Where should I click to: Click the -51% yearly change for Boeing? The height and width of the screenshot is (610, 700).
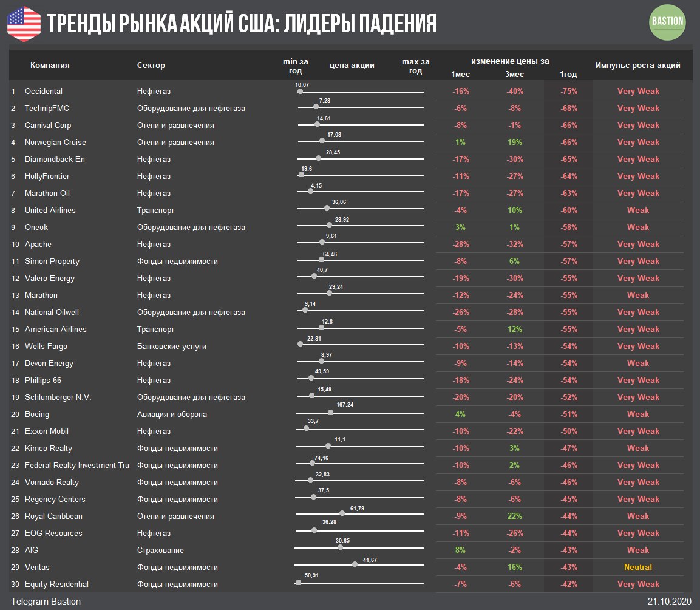569,414
